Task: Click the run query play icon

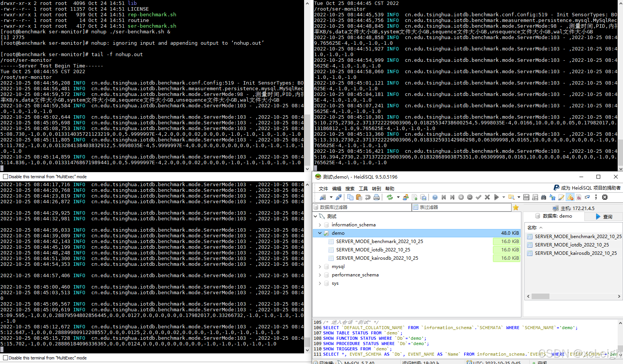Action: coord(496,197)
